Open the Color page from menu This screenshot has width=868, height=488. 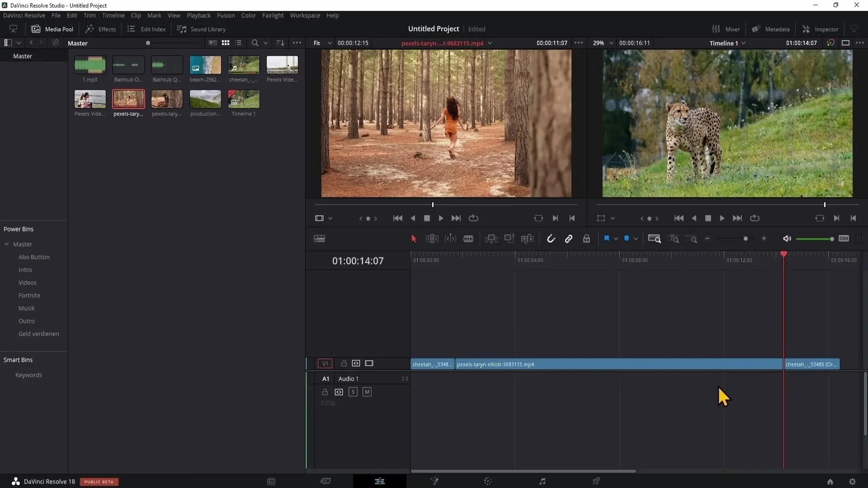click(x=249, y=15)
